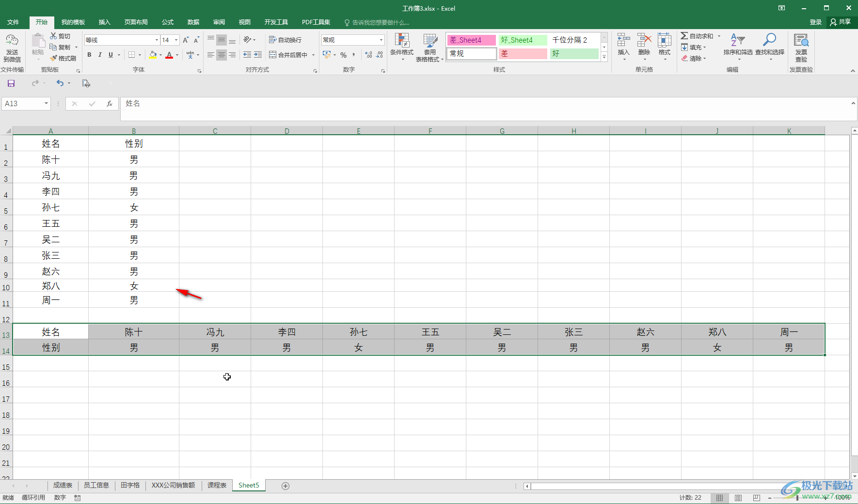Viewport: 858px width, 504px height.
Task: Open Find and Select (查找和选择)
Action: pos(770,47)
